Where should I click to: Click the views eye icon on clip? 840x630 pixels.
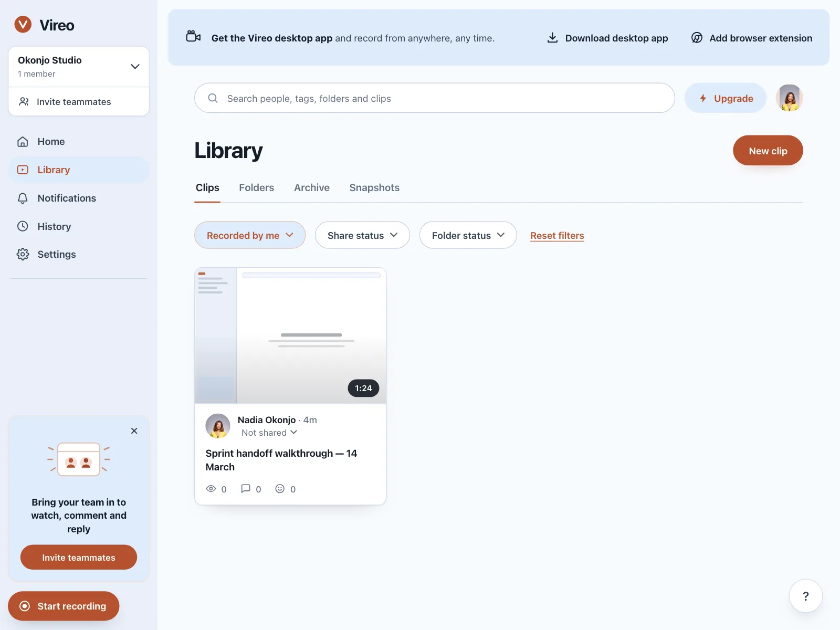[211, 489]
